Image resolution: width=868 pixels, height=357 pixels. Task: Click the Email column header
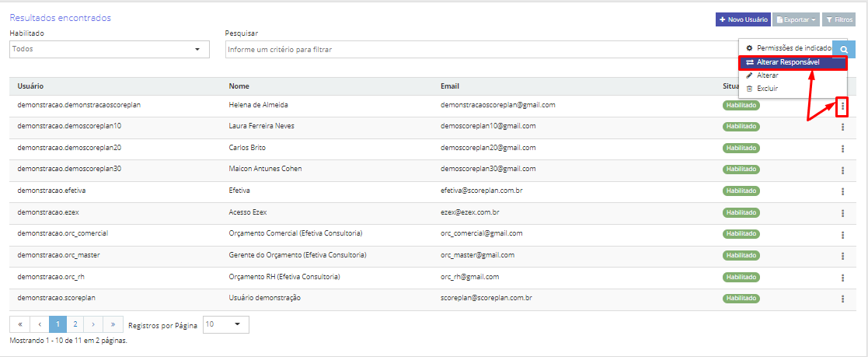pyautogui.click(x=450, y=86)
